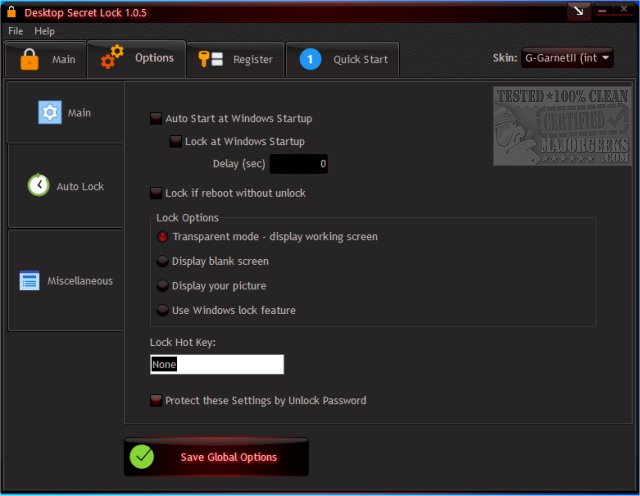
Task: Select Use Windows lock feature option
Action: click(162, 310)
